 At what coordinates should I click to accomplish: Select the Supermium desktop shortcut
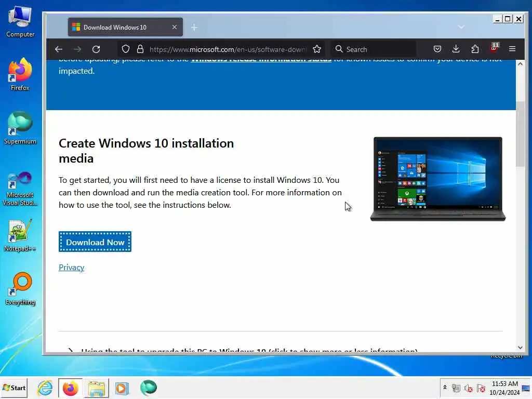[20, 128]
